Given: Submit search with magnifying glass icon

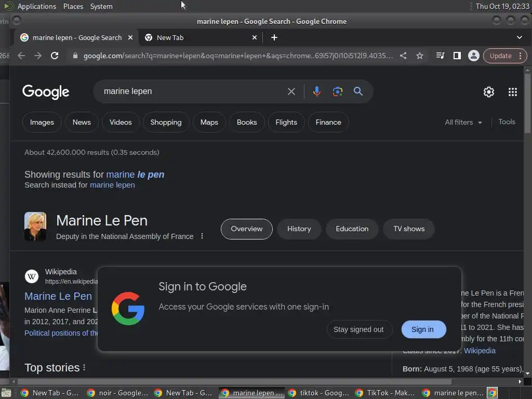Looking at the screenshot, I should (x=358, y=91).
